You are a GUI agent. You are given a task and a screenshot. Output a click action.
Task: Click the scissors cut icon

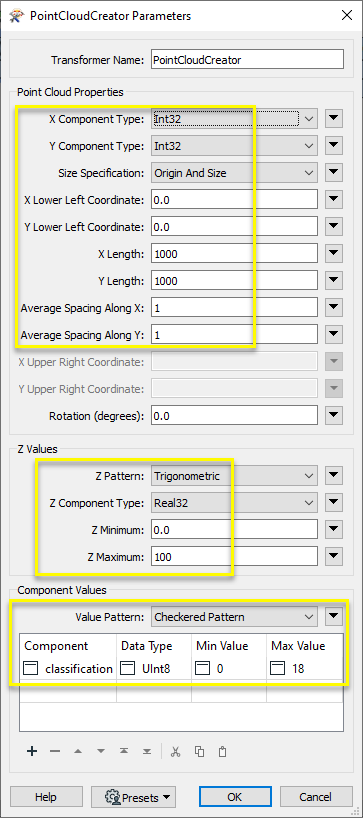pos(175,751)
